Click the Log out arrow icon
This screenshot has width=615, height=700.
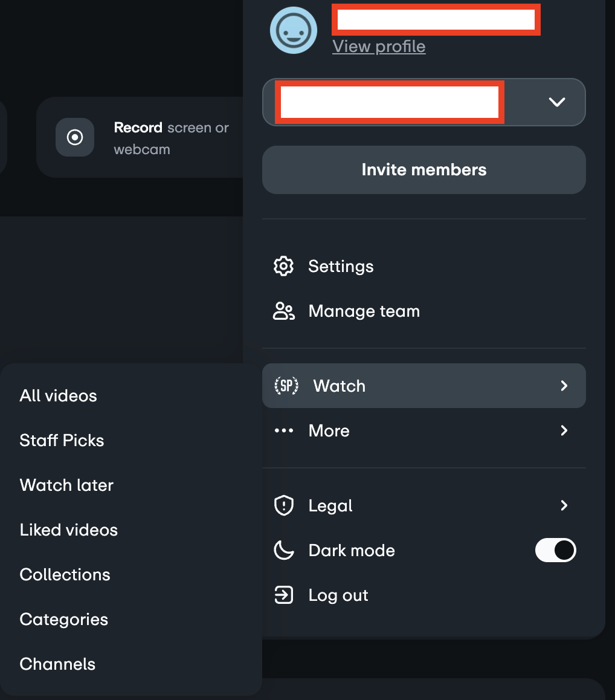pyautogui.click(x=283, y=595)
